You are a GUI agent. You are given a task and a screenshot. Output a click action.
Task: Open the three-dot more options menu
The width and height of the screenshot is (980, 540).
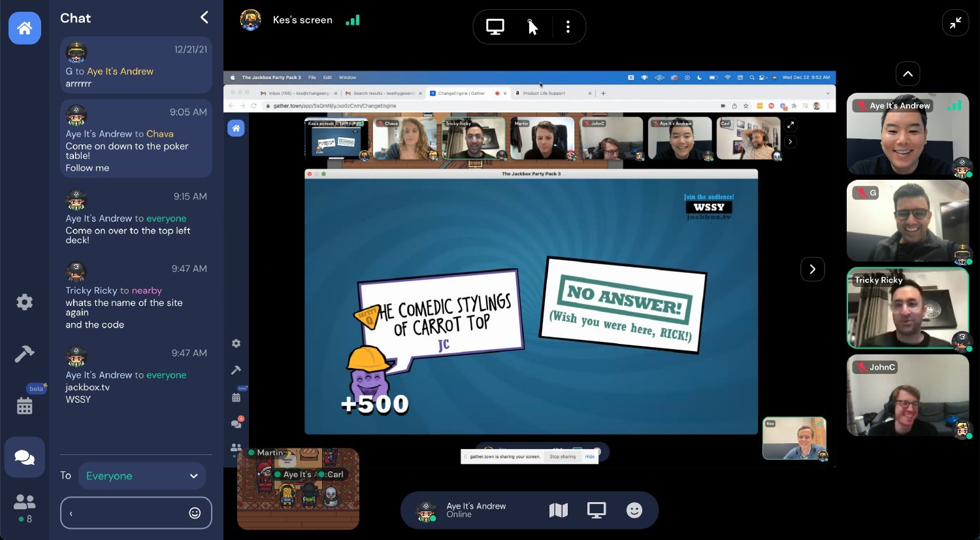pos(568,27)
